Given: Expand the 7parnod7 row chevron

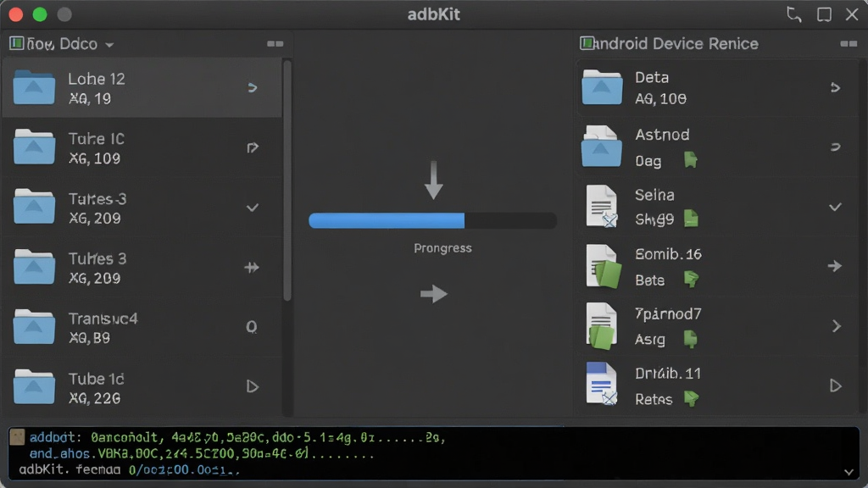Looking at the screenshot, I should tap(837, 326).
